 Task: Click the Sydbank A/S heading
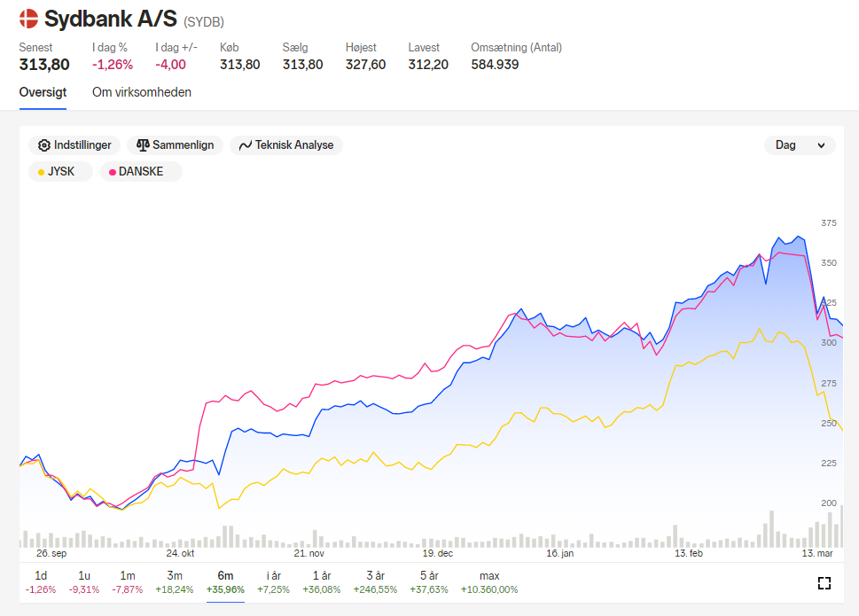tap(111, 19)
